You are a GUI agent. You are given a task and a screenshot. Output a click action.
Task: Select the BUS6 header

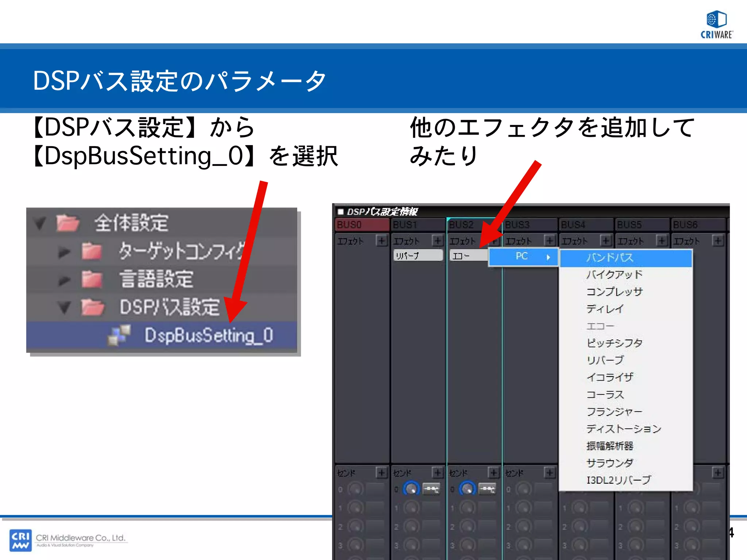698,225
